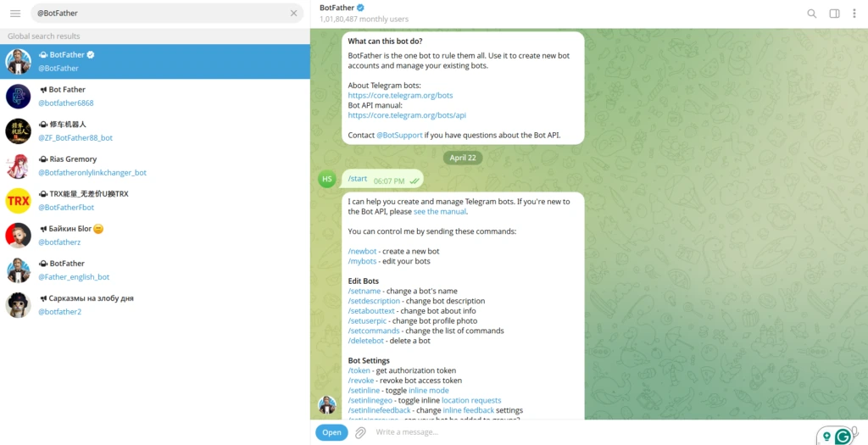The height and width of the screenshot is (445, 868).
Task: Open the core.telegram.org/bots/api link
Action: [x=407, y=115]
